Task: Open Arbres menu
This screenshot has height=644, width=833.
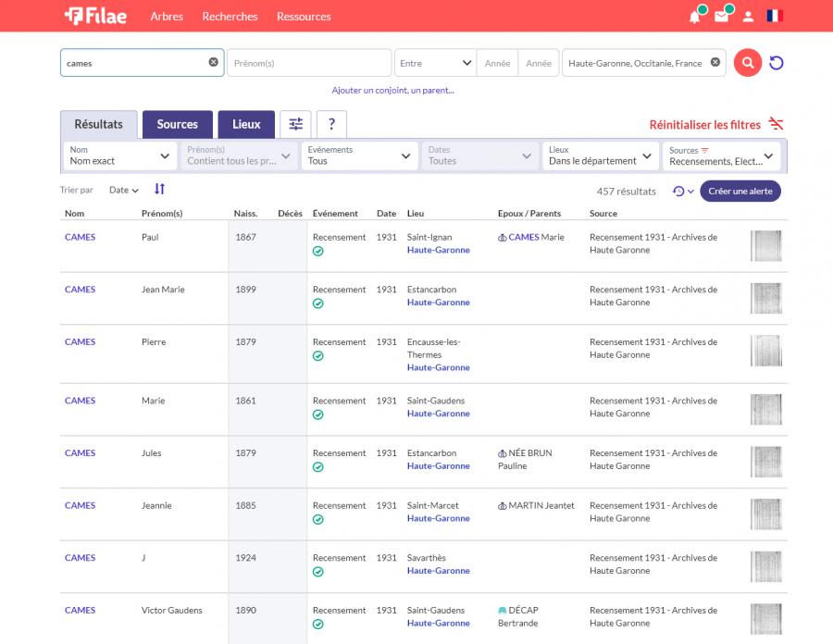Action: pyautogui.click(x=167, y=17)
